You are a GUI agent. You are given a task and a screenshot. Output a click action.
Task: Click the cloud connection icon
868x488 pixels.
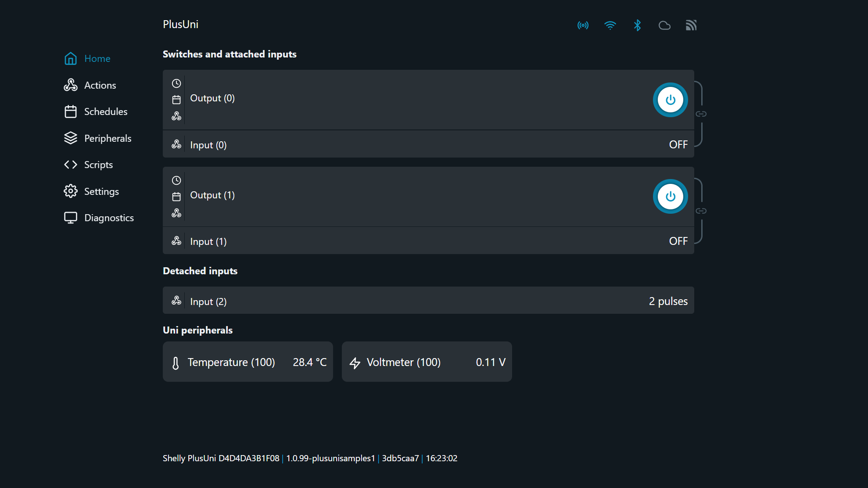click(664, 25)
